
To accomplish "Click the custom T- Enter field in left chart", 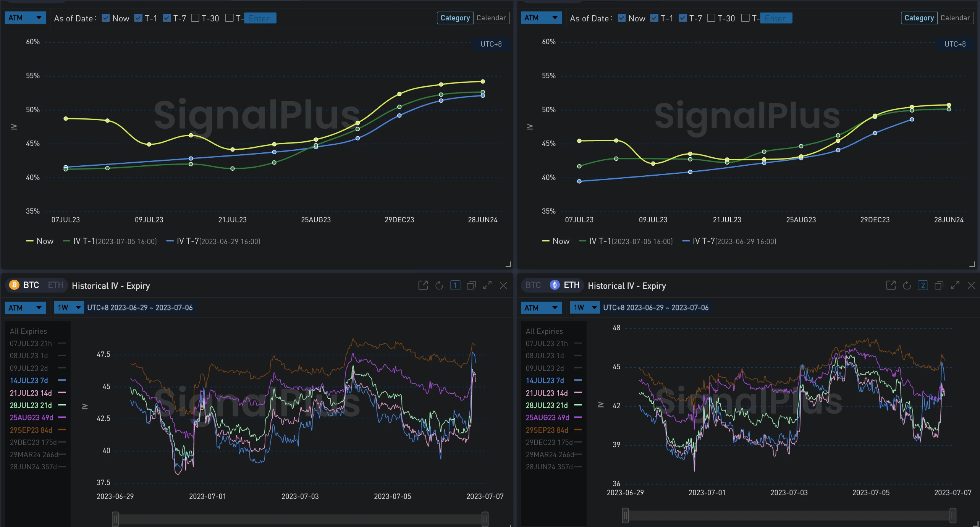I will pos(260,18).
